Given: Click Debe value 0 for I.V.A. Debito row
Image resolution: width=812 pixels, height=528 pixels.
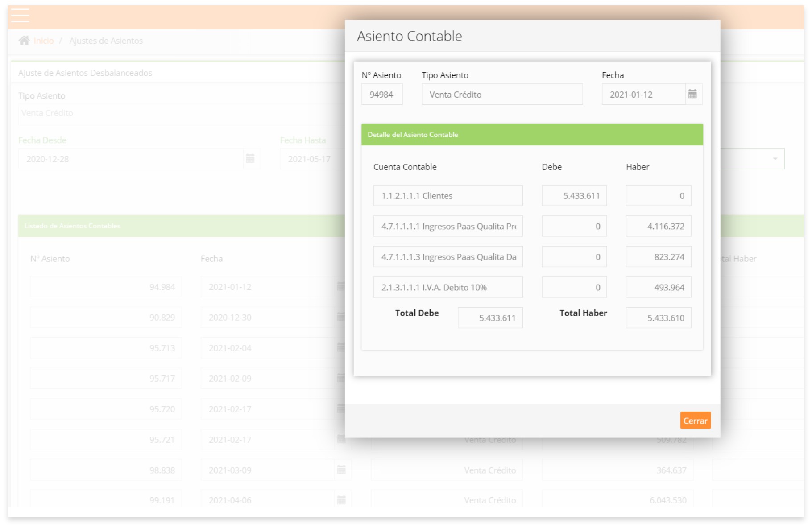Looking at the screenshot, I should pyautogui.click(x=574, y=287).
